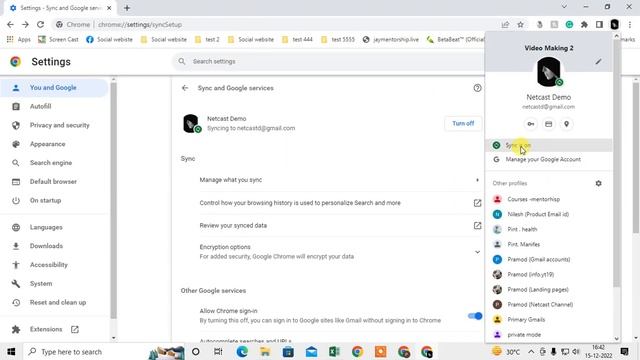Click the profile menu scrollbar
640x360 pixels.
coord(617,163)
